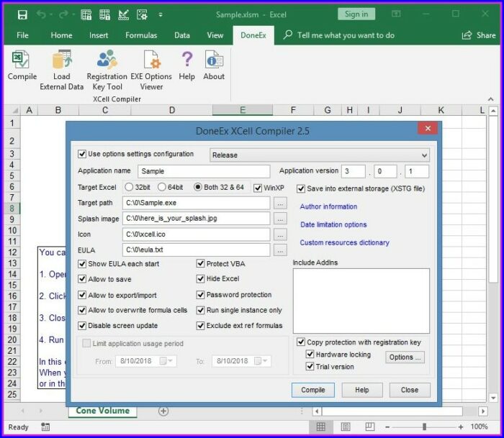Select the Cone Volume sheet tab
The width and height of the screenshot is (504, 438).
(103, 411)
